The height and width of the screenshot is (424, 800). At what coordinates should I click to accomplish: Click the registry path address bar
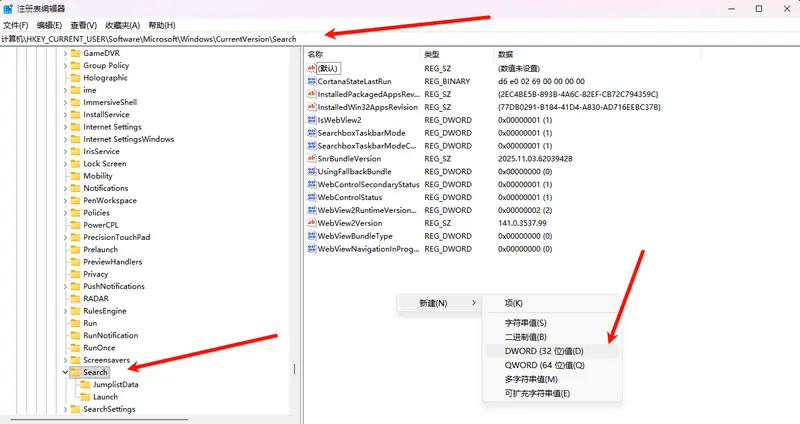coord(400,39)
